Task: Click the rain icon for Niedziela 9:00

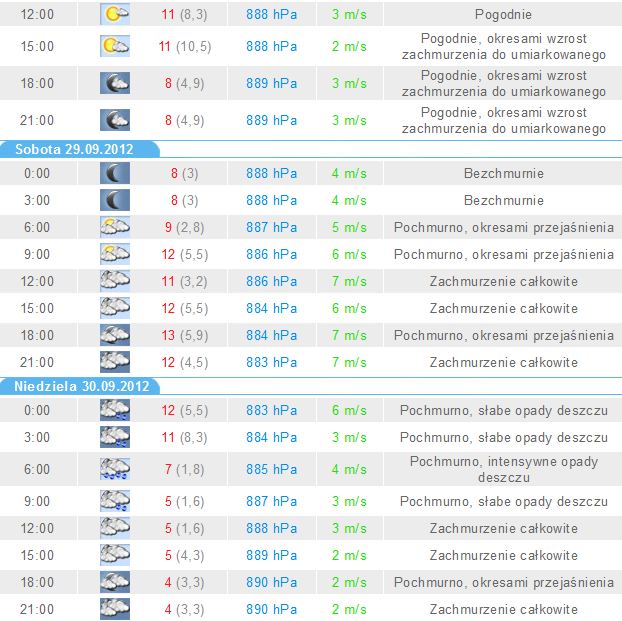Action: [x=115, y=501]
